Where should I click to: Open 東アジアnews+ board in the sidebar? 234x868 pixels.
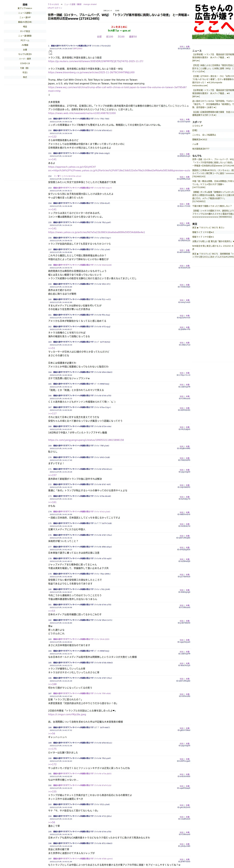(x=25, y=8)
